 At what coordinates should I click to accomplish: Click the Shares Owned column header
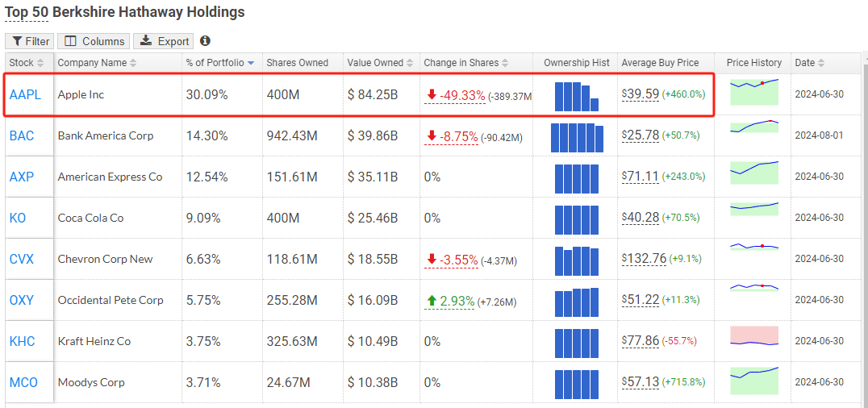298,63
